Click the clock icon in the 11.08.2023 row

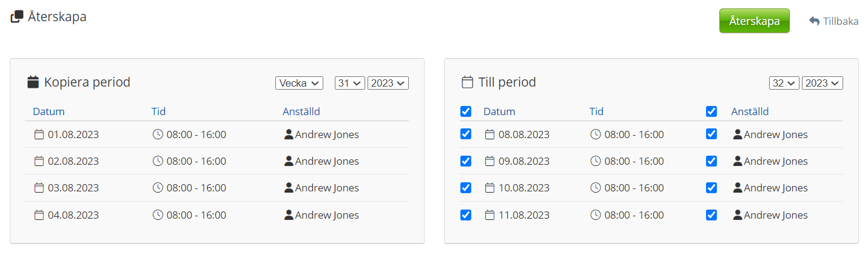click(596, 215)
